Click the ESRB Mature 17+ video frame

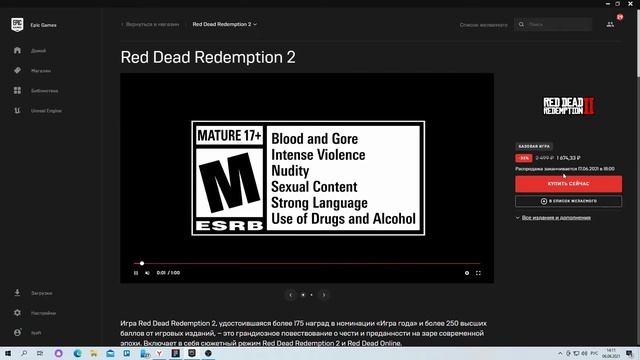[x=308, y=178]
